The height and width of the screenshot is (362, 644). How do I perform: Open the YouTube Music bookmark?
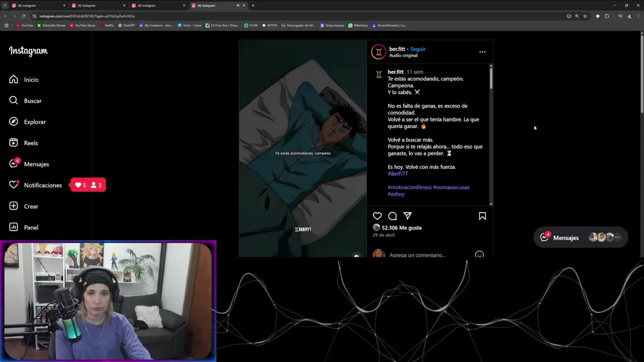[x=83, y=25]
